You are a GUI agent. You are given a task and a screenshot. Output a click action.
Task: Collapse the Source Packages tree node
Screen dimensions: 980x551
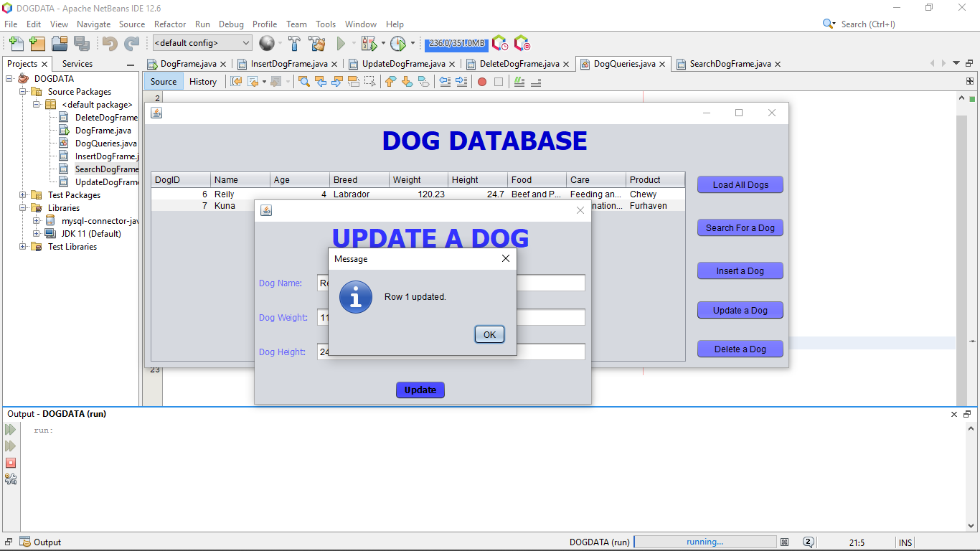pyautogui.click(x=22, y=92)
